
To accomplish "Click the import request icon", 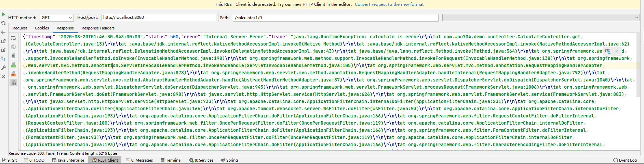I will click(3, 50).
